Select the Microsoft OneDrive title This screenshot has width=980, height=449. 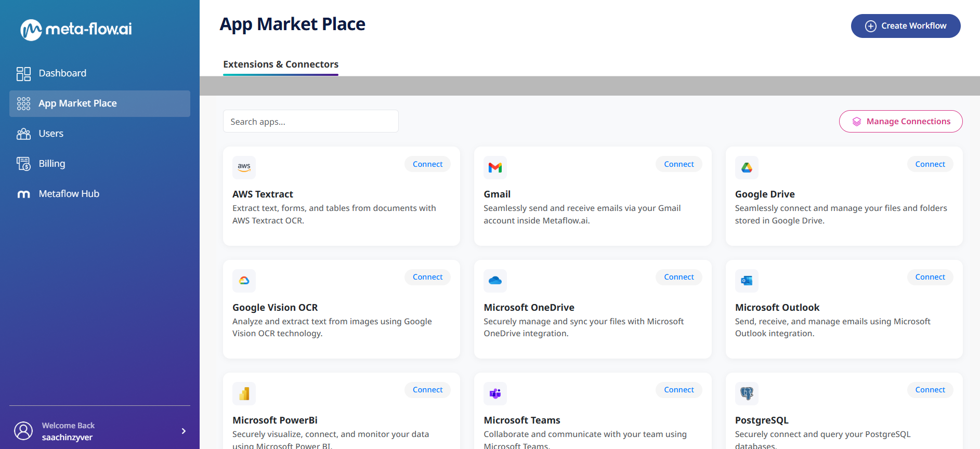click(529, 308)
